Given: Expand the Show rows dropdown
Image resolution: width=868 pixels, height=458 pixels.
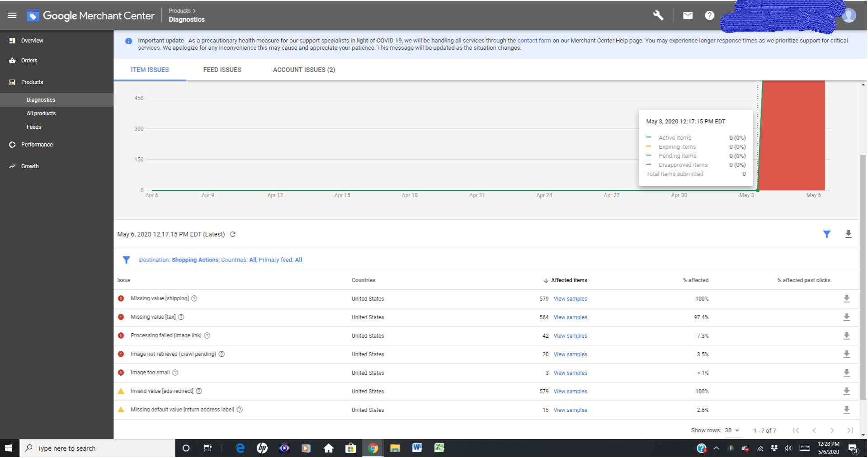Looking at the screenshot, I should click(732, 430).
